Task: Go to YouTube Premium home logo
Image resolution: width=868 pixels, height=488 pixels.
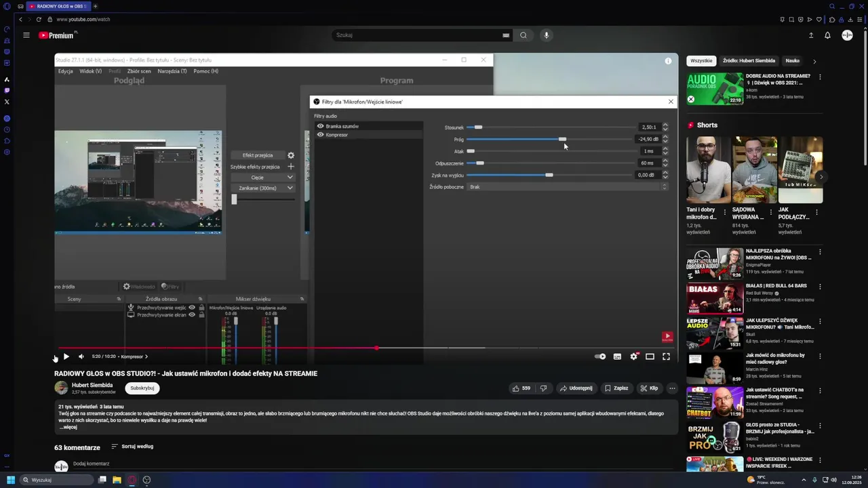Action: 58,35
